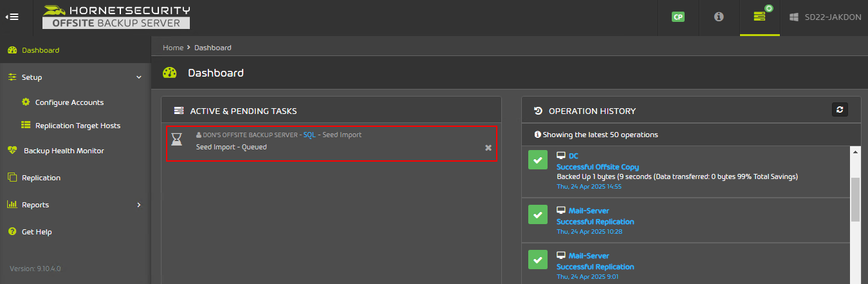
Task: Click Get Help in the sidebar
Action: coord(37,232)
